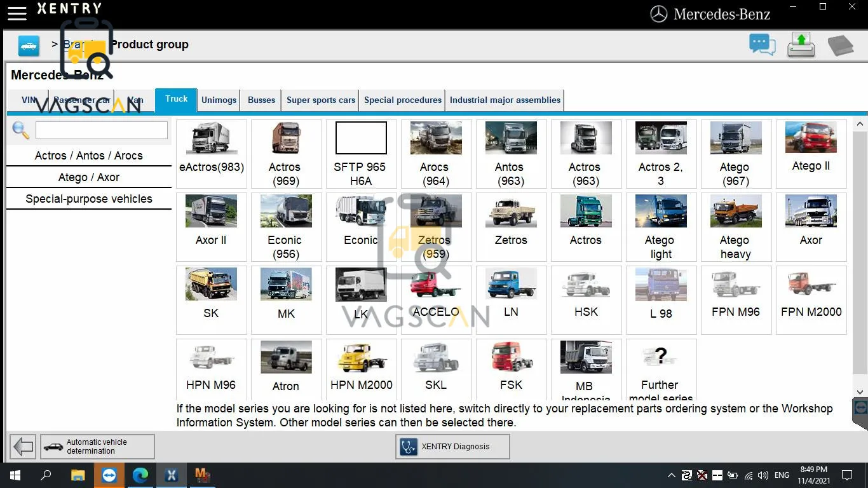Select the Atego light tile
Image resolution: width=868 pixels, height=488 pixels.
tap(661, 227)
